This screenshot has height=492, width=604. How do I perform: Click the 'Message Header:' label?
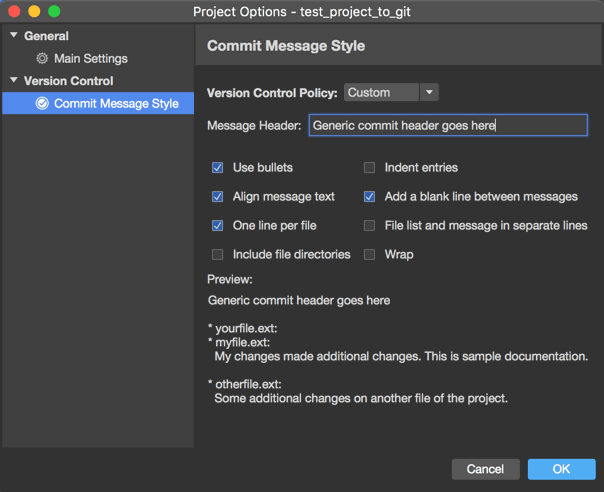[254, 126]
